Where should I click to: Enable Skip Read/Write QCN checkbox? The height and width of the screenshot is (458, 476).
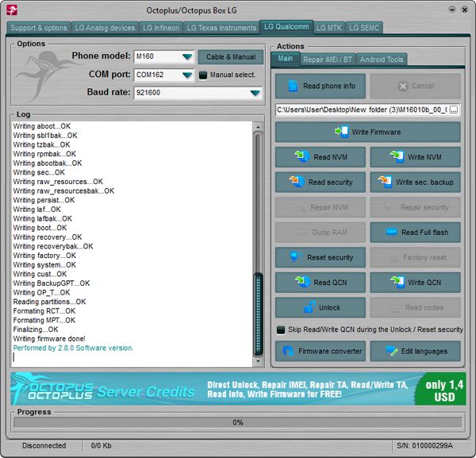coord(281,330)
